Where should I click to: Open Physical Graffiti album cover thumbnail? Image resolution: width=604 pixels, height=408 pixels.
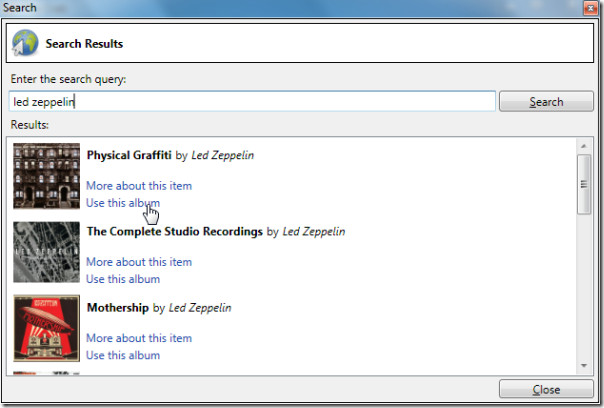[x=47, y=176]
